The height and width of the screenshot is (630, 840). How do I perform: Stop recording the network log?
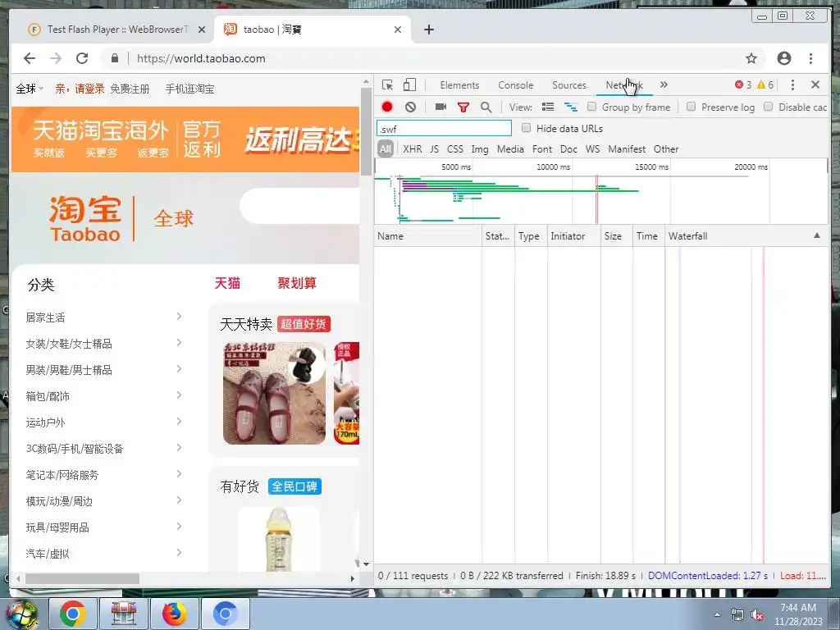pyautogui.click(x=387, y=107)
